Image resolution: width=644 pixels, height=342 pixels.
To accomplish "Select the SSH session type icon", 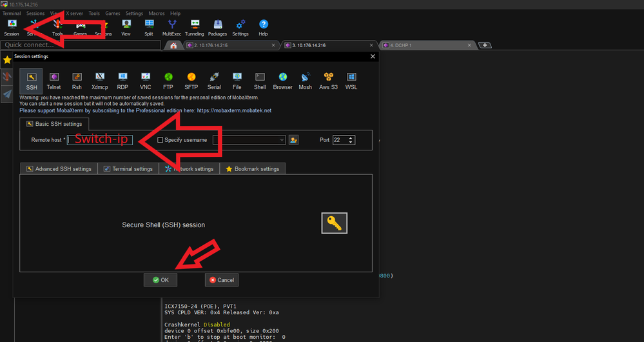I will (31, 80).
